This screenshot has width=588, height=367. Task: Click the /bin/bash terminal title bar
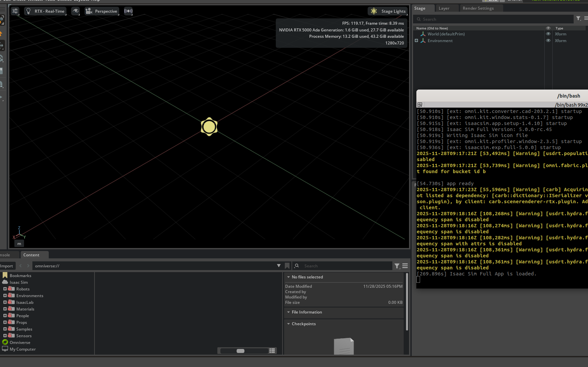coord(502,96)
